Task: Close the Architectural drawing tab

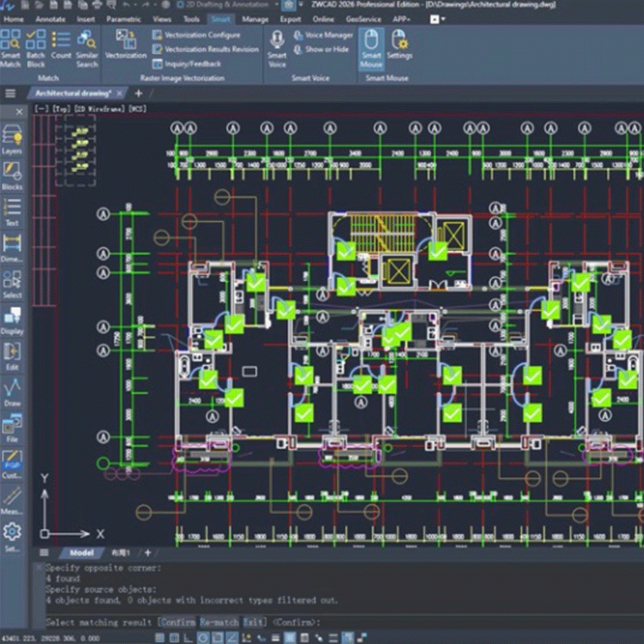Action: (x=120, y=93)
